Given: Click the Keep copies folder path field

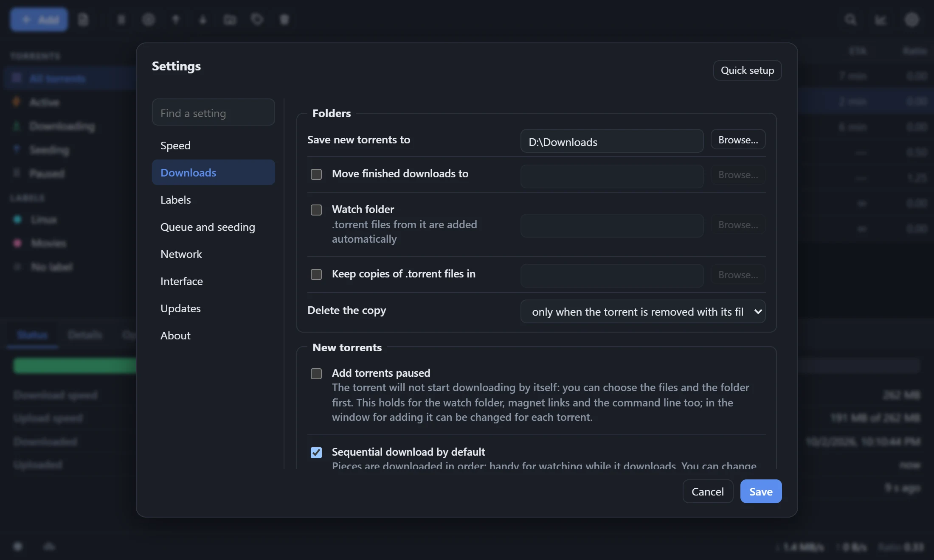Looking at the screenshot, I should pyautogui.click(x=612, y=275).
